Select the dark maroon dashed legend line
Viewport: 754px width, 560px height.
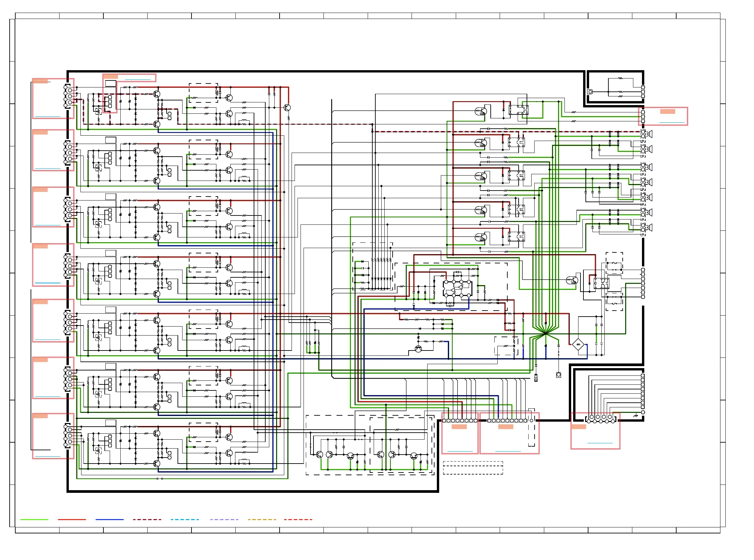click(147, 519)
